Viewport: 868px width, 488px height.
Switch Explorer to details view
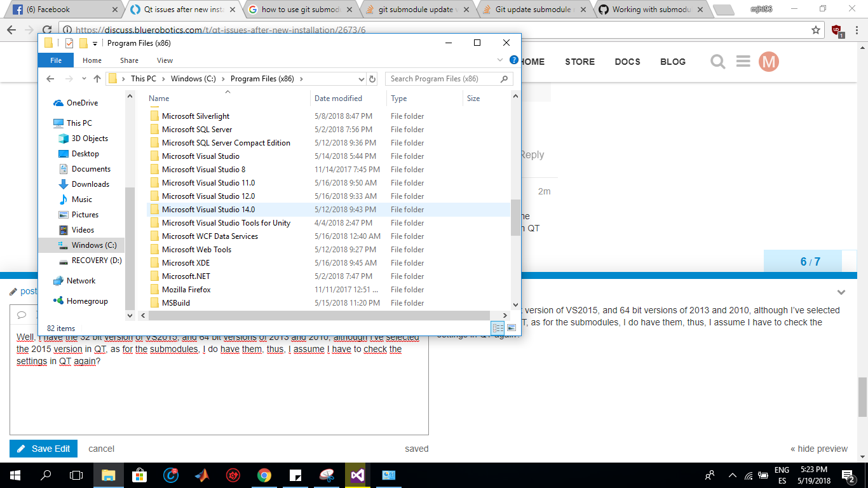click(x=498, y=328)
